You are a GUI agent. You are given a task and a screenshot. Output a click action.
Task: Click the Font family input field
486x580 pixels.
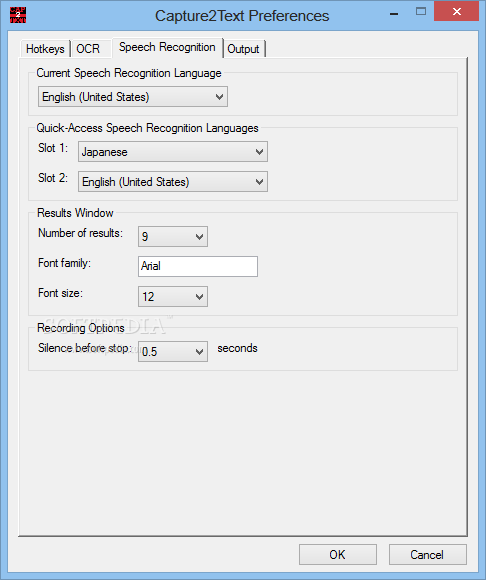coord(198,266)
